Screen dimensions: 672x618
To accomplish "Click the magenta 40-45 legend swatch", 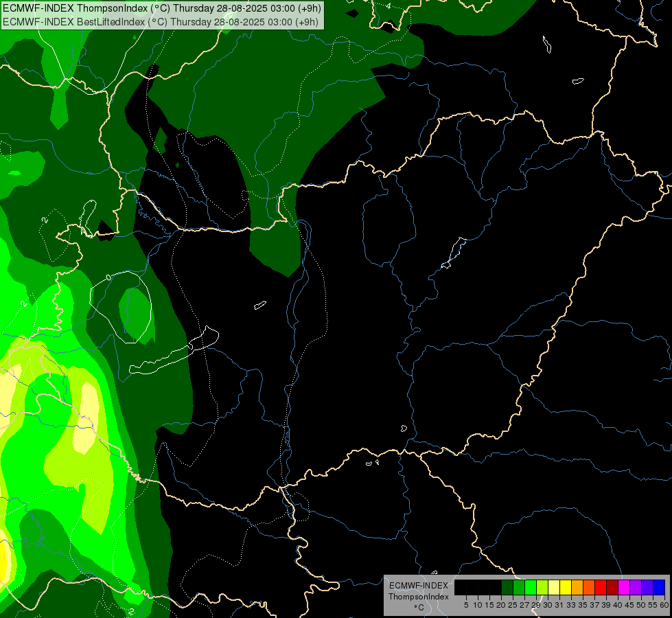I will 624,588.
